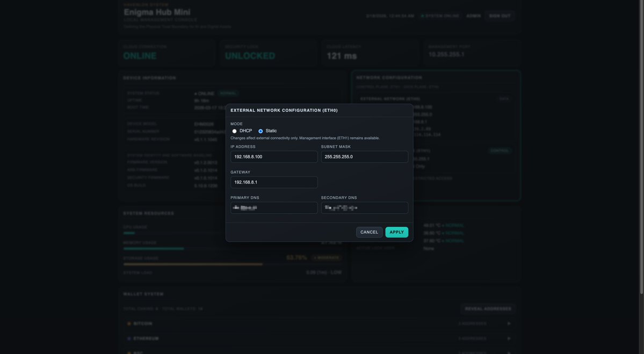Click the Secondary DNS field
This screenshot has height=354, width=644.
pos(364,208)
